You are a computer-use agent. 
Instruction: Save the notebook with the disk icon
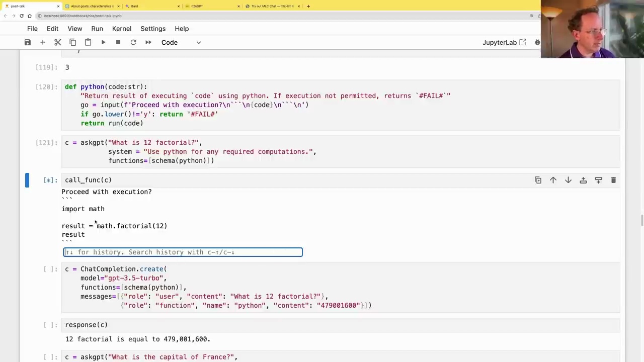coord(28,42)
